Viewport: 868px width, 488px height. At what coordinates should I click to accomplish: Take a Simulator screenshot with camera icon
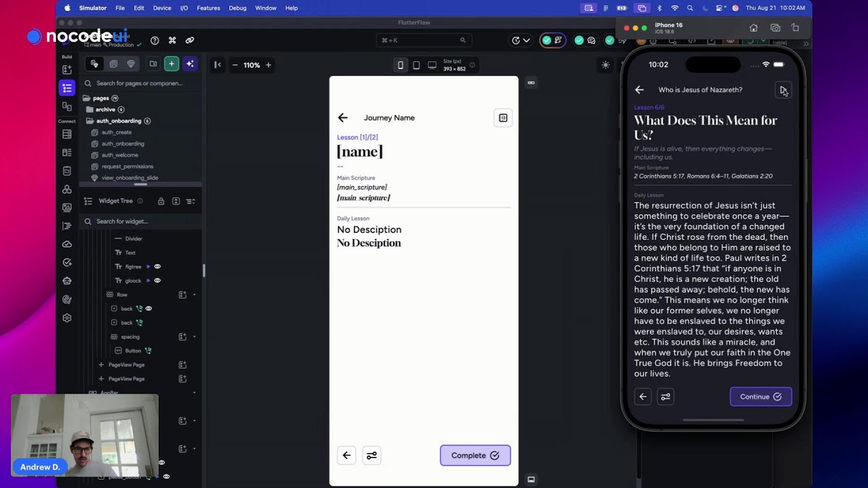point(775,28)
